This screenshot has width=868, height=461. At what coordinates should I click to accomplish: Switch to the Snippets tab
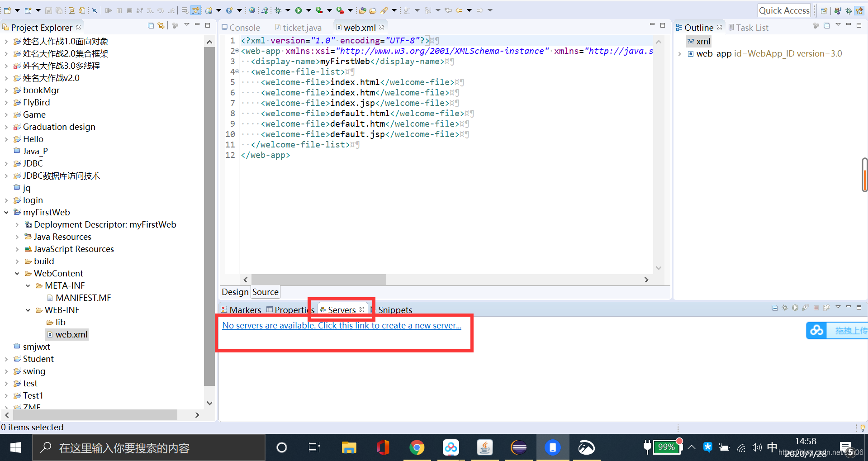[391, 310]
